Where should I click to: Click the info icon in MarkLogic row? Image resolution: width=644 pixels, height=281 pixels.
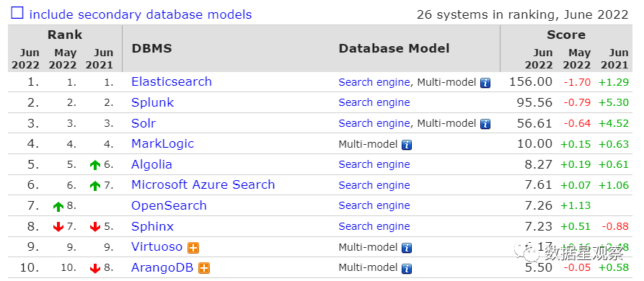407,145
